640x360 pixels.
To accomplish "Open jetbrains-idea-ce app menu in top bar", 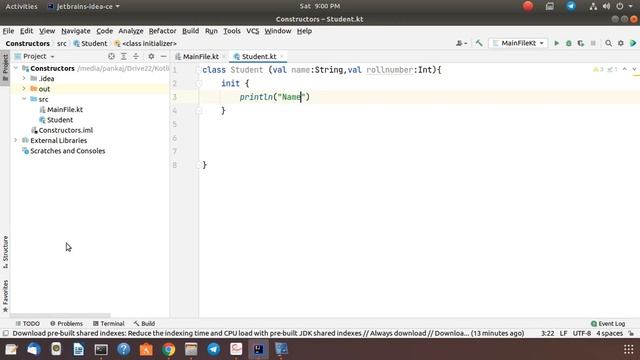I will coord(84,6).
